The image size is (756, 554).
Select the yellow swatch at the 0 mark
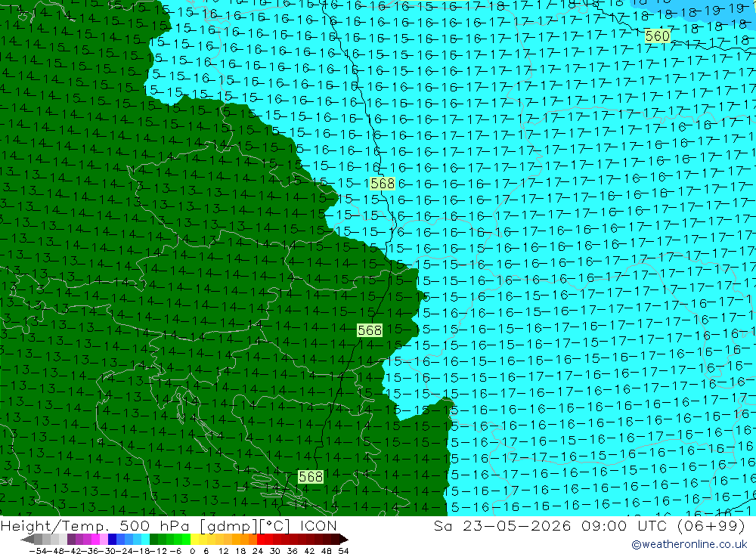click(195, 540)
